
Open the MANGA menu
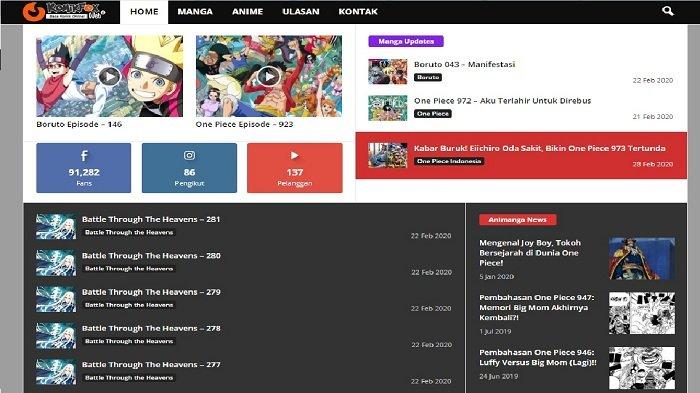tap(195, 12)
